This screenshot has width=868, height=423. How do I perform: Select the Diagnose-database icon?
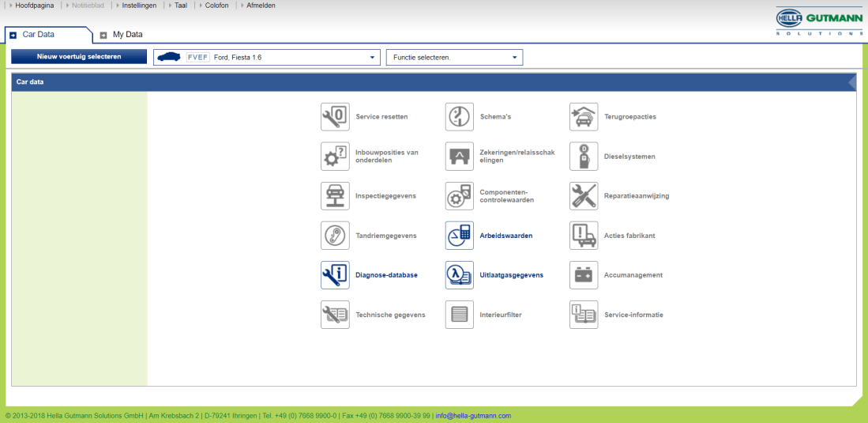[335, 275]
